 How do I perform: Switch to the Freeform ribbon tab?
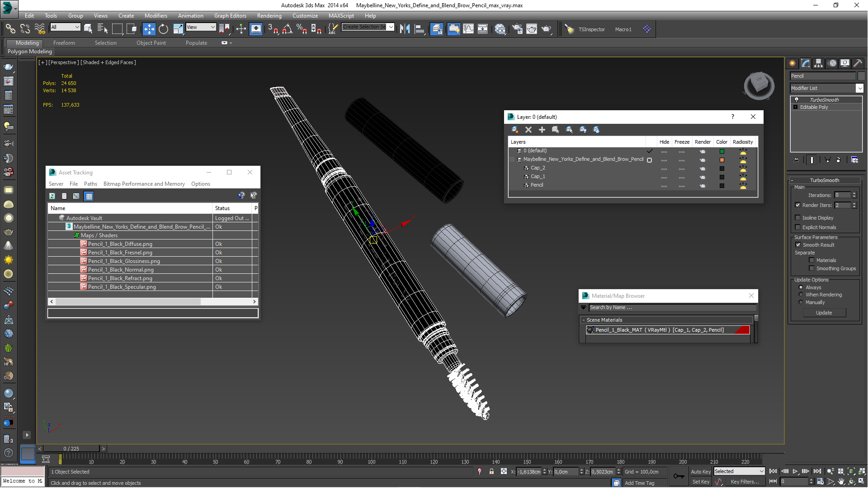[64, 43]
